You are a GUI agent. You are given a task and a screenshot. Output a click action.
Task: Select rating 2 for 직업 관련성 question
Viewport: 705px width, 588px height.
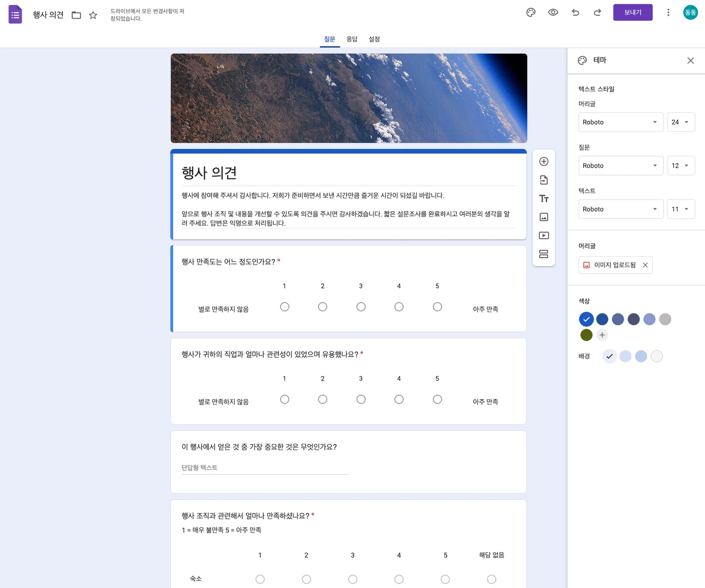click(322, 399)
